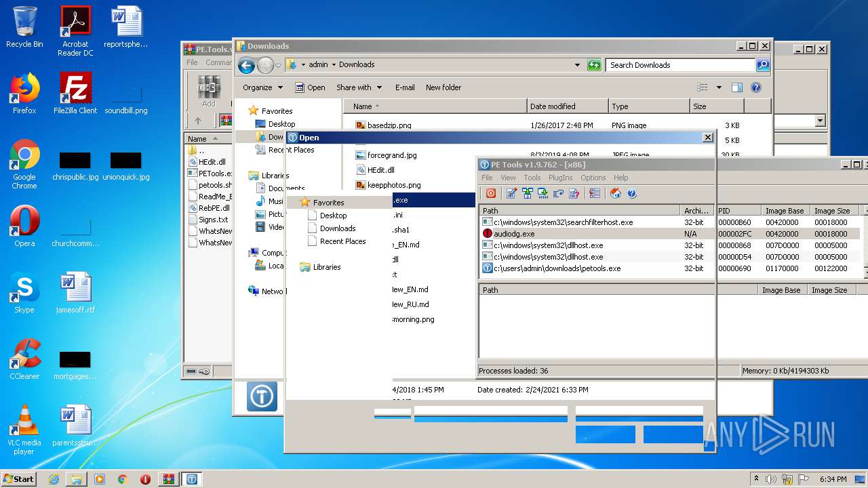Open recent pages dropdown beside forward button

coord(278,65)
